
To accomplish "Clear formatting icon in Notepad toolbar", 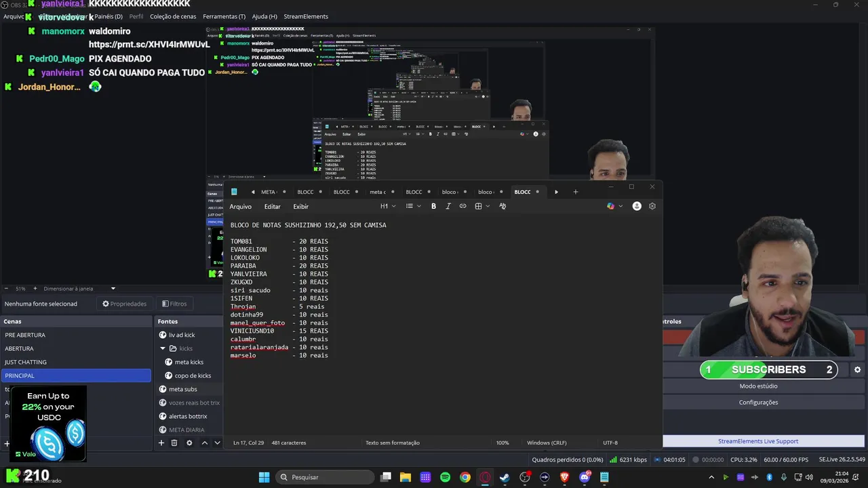I will pyautogui.click(x=502, y=206).
